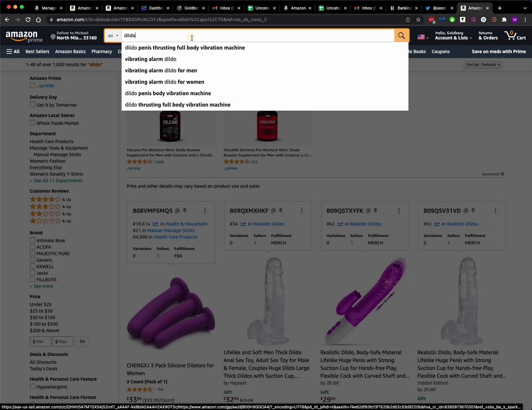The height and width of the screenshot is (410, 532).
Task: Open the Sort by Featured dropdown
Action: [x=483, y=65]
